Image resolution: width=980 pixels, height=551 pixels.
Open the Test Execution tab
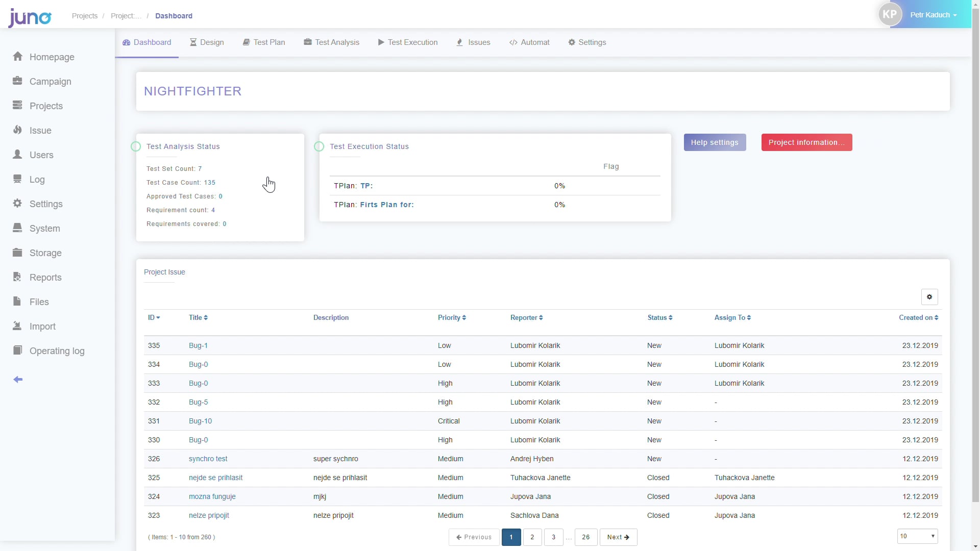(408, 42)
